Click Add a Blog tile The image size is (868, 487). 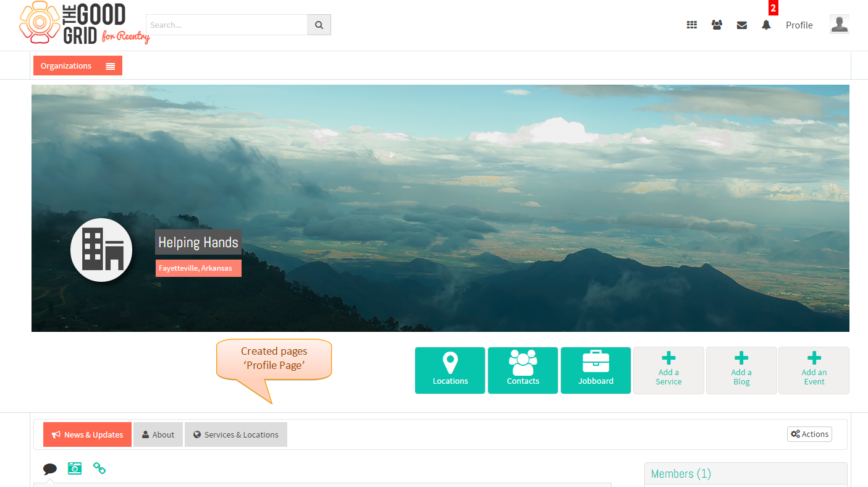(x=741, y=370)
